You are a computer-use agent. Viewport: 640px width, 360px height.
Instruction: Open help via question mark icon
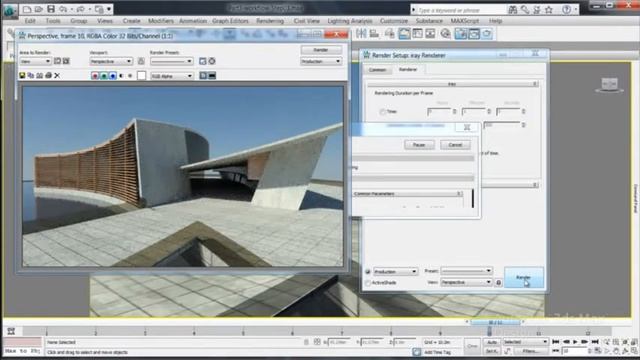coord(567,9)
